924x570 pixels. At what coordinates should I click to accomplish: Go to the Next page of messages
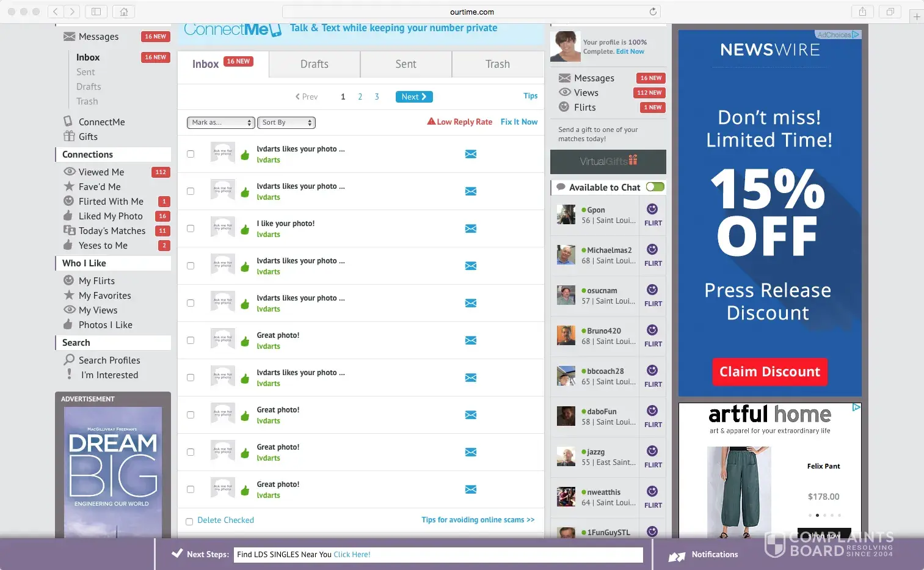pyautogui.click(x=414, y=97)
